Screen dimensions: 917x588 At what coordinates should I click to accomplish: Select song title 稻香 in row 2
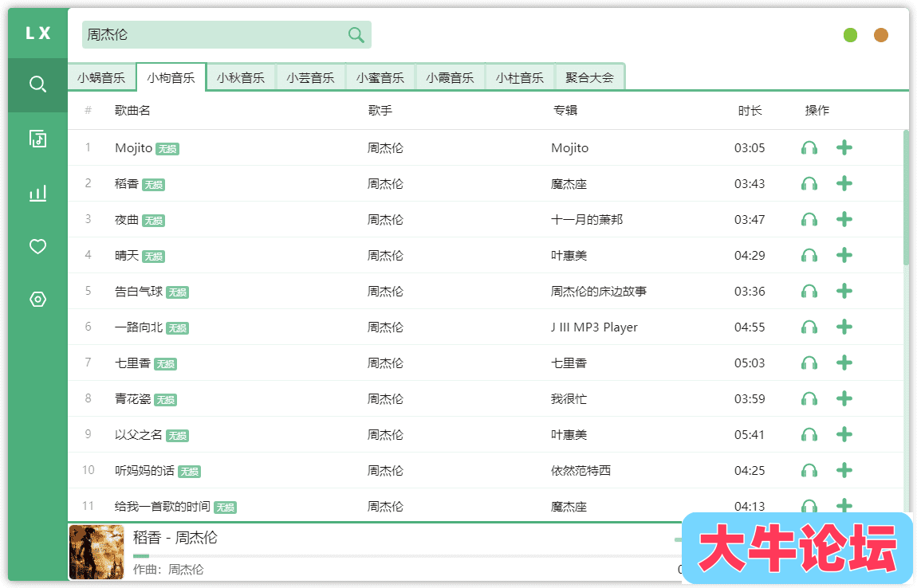coord(127,184)
